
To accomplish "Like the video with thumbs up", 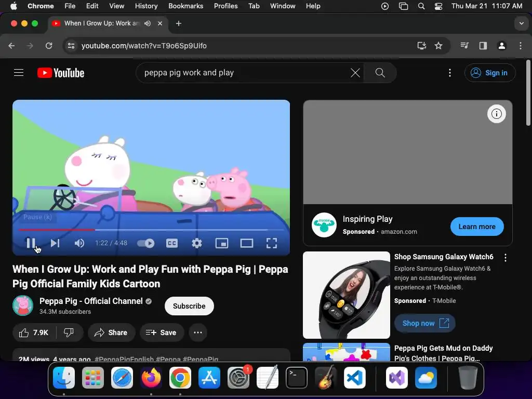I will click(x=34, y=332).
